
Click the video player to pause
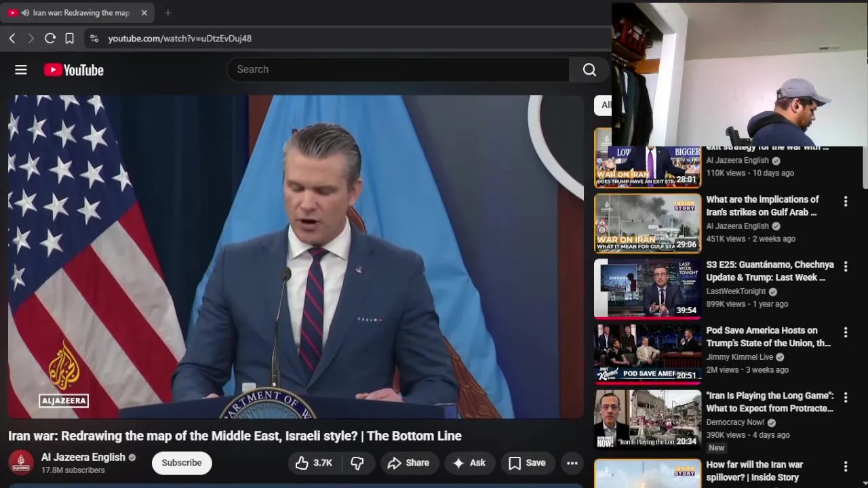296,256
